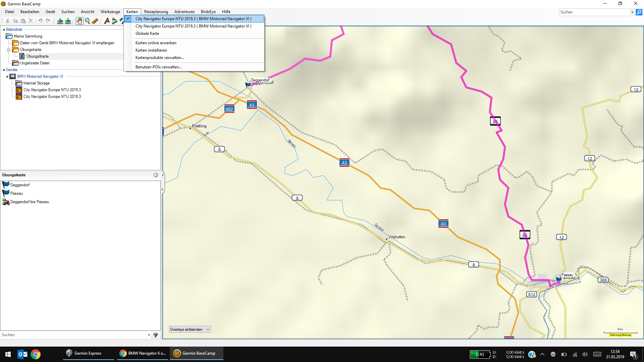Select the Measure ruler tool
This screenshot has height=362, width=644.
tap(95, 21)
